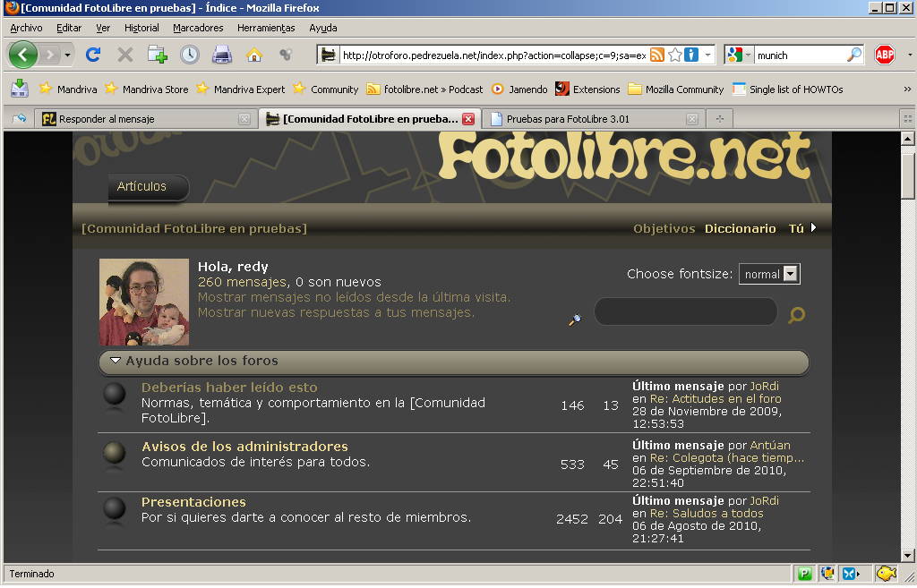Click the Adblock Plus ABP icon
This screenshot has width=917, height=588.
(884, 55)
